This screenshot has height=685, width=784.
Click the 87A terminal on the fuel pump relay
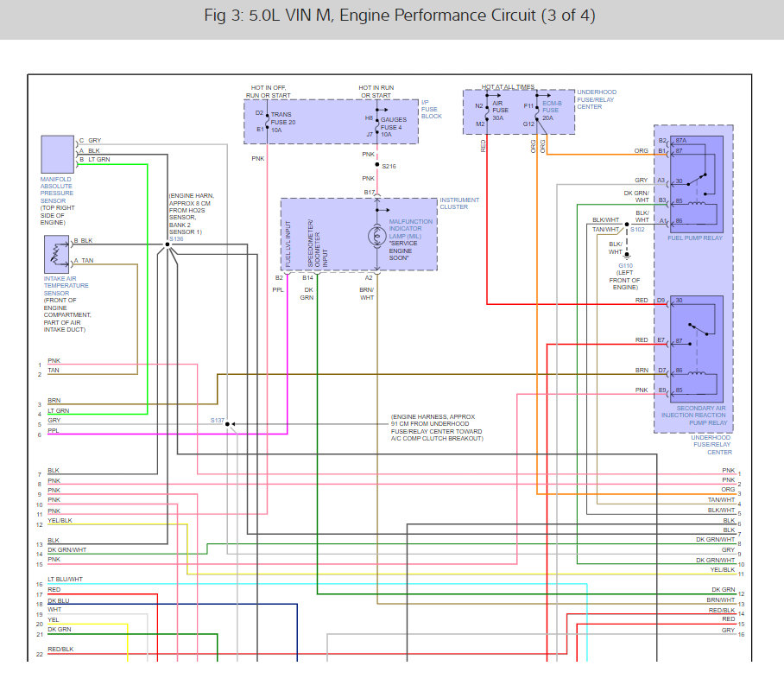coord(681,141)
